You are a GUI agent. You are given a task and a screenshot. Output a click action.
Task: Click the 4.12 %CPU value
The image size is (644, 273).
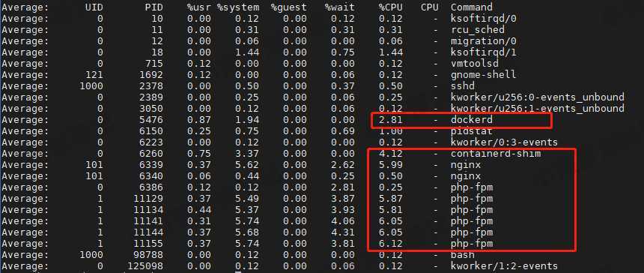391,153
